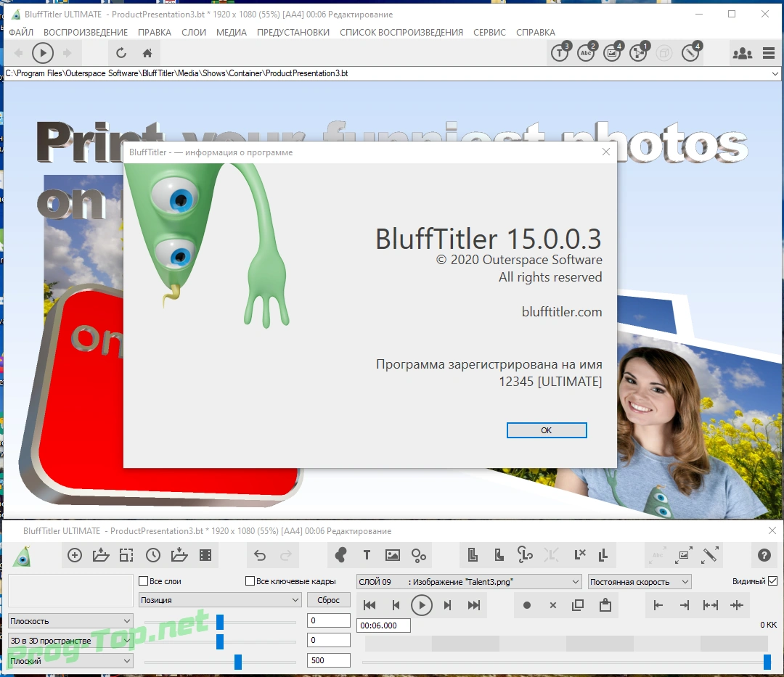
Task: Open the СПРАВКА menu
Action: point(536,33)
